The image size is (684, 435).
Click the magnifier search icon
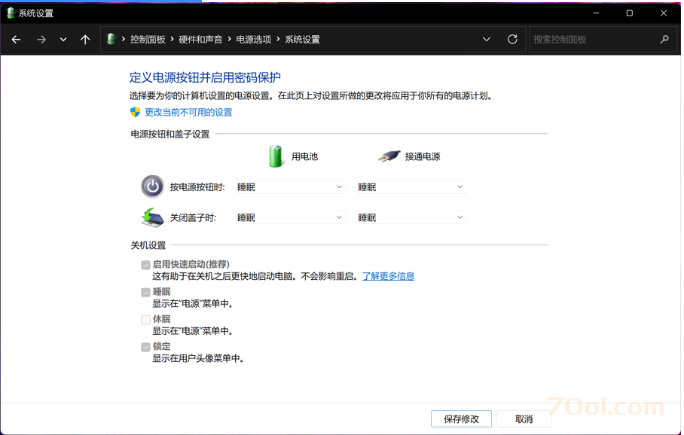[664, 40]
